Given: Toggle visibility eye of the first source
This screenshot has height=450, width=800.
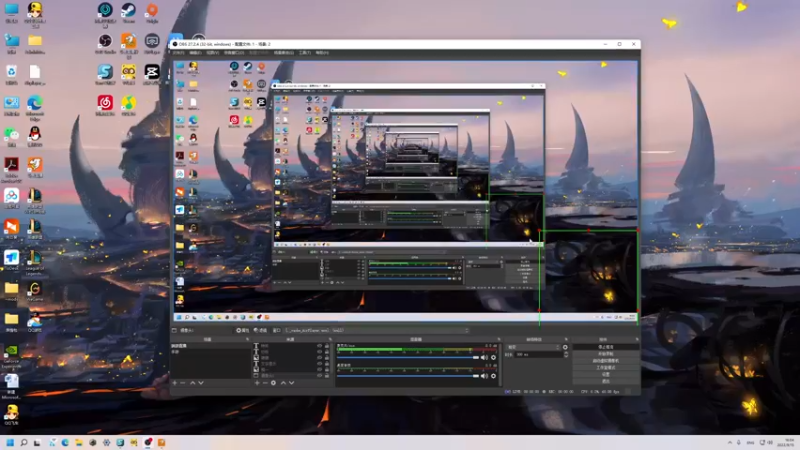Looking at the screenshot, I should point(319,345).
